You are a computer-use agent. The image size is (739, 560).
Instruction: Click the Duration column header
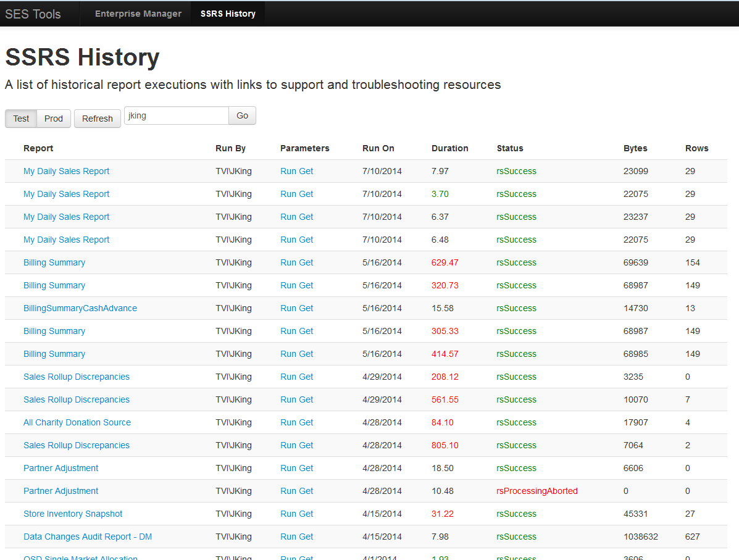click(449, 148)
